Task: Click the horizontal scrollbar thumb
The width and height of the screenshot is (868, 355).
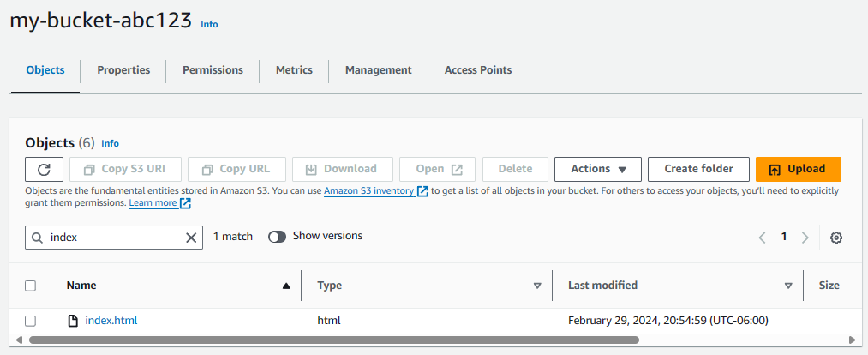Action: 334,340
